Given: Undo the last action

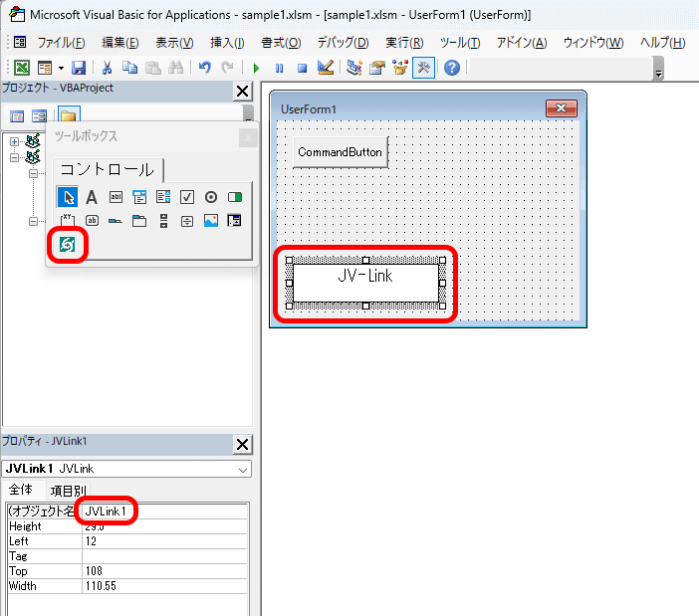Looking at the screenshot, I should pos(204,68).
